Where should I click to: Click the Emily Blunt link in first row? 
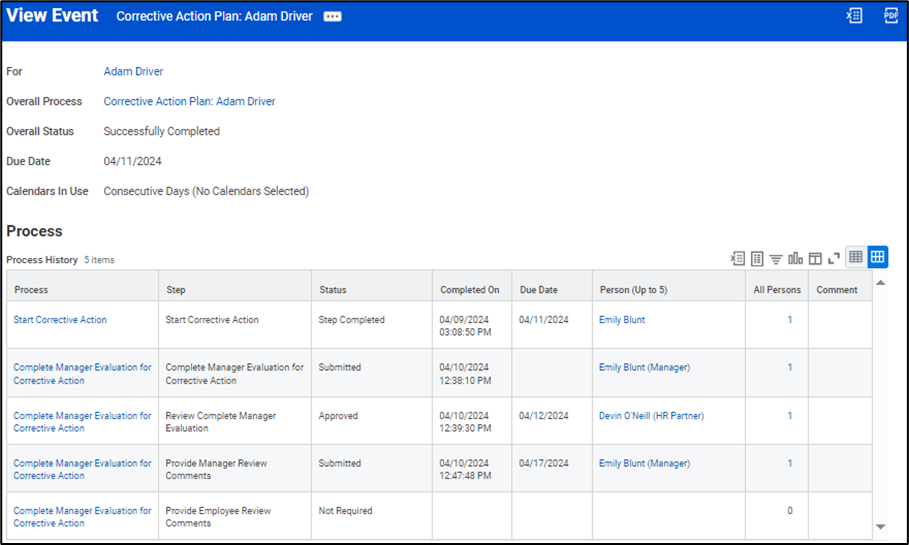coord(622,320)
